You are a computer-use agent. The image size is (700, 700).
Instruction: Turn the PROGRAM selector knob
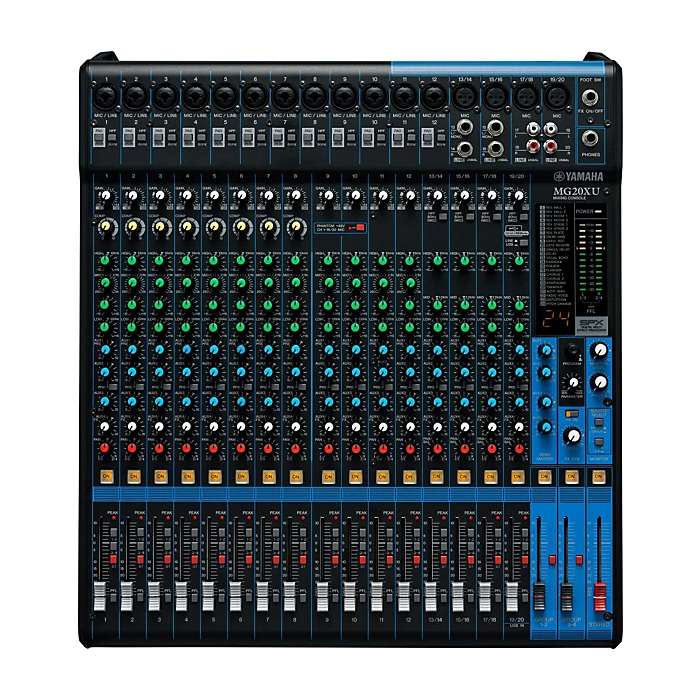(x=571, y=350)
